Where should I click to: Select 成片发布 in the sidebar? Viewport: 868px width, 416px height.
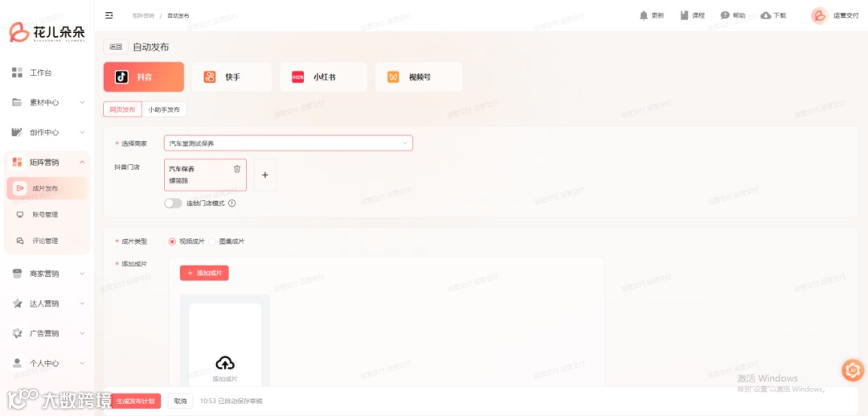[47, 188]
